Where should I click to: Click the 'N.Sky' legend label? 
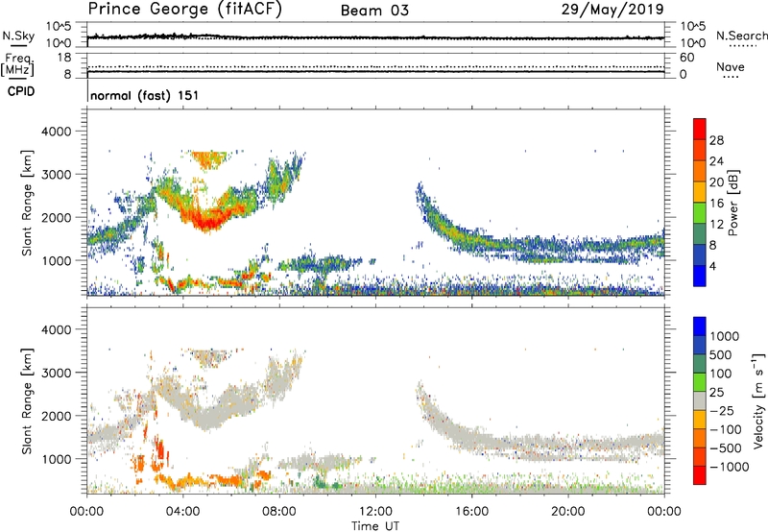(x=18, y=36)
